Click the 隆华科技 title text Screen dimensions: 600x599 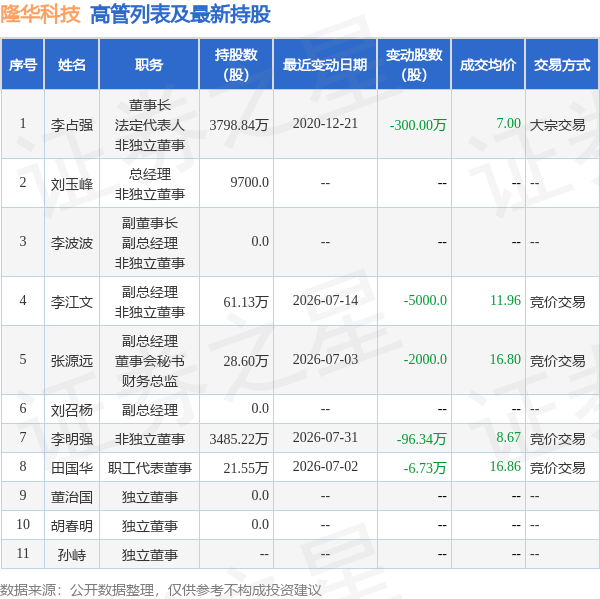(x=40, y=15)
